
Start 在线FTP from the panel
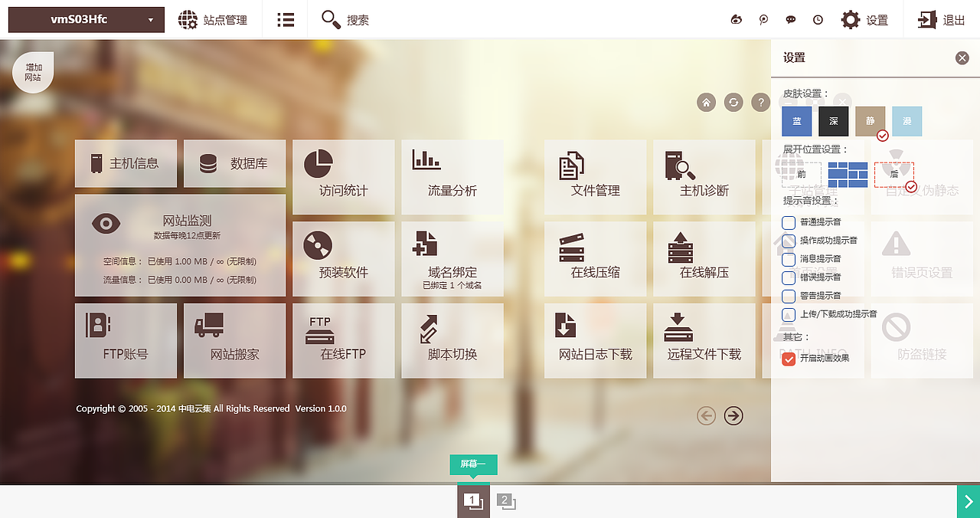tap(343, 340)
